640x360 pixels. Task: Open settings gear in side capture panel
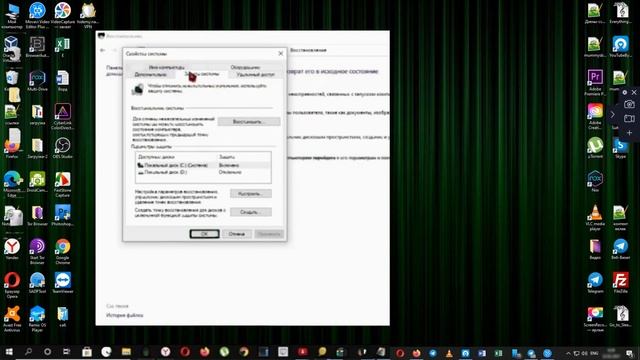[624, 93]
